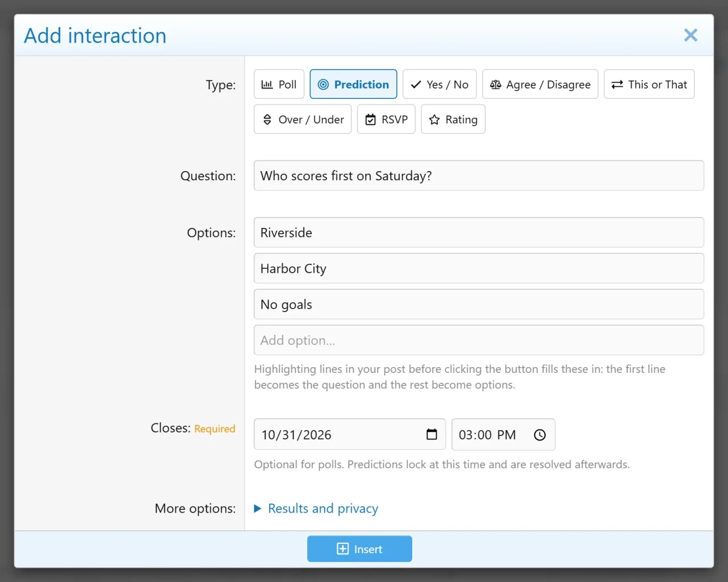Screen dimensions: 728x582
Task: Edit the Harbor City option field
Action: click(x=479, y=268)
